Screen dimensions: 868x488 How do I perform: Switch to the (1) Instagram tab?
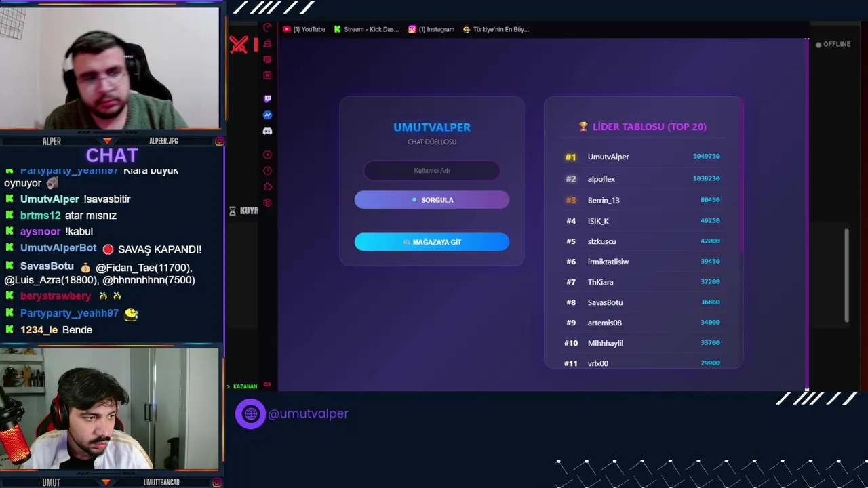[x=431, y=29]
